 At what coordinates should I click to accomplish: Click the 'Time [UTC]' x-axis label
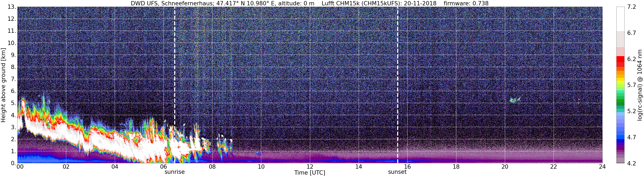[x=309, y=173]
